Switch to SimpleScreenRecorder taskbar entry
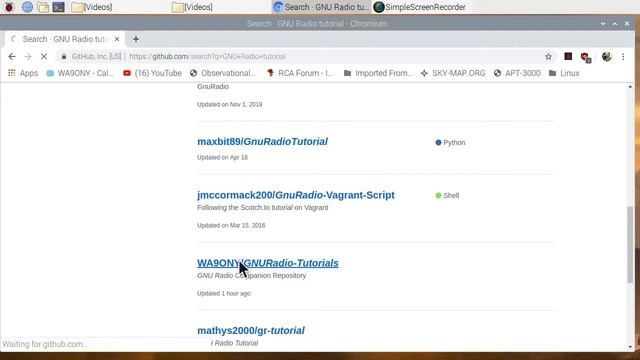 (x=420, y=7)
